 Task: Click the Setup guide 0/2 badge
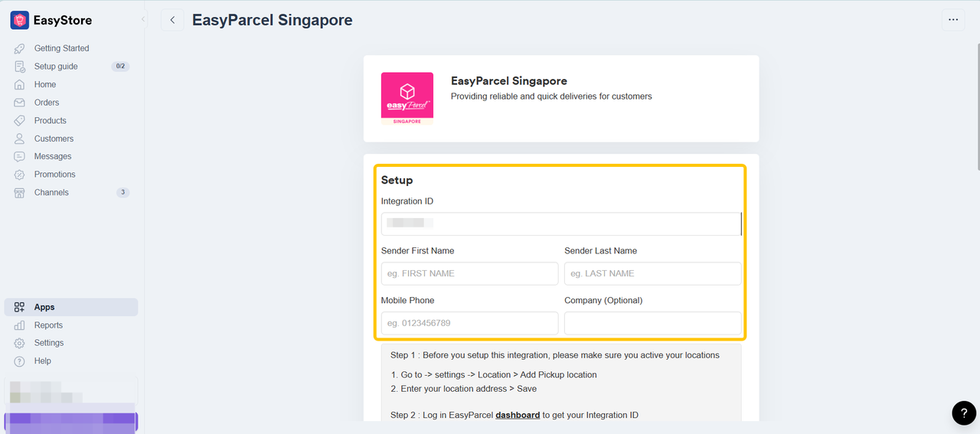pyautogui.click(x=120, y=67)
